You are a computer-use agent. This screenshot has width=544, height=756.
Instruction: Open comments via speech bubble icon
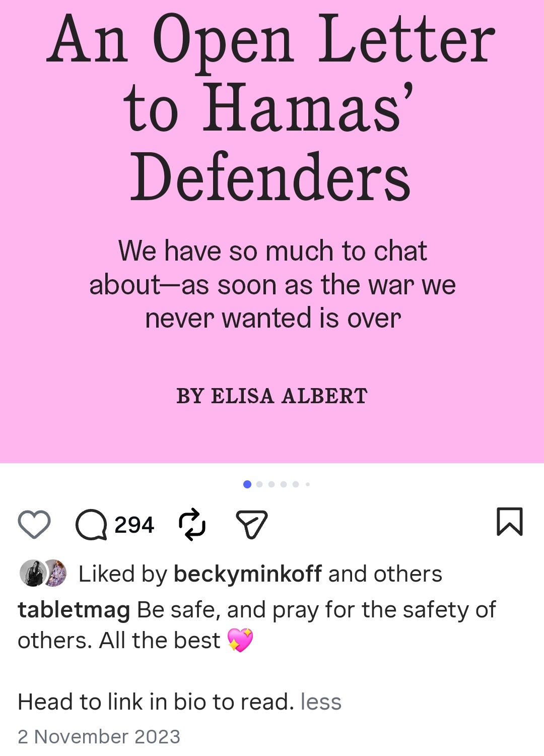(x=91, y=525)
